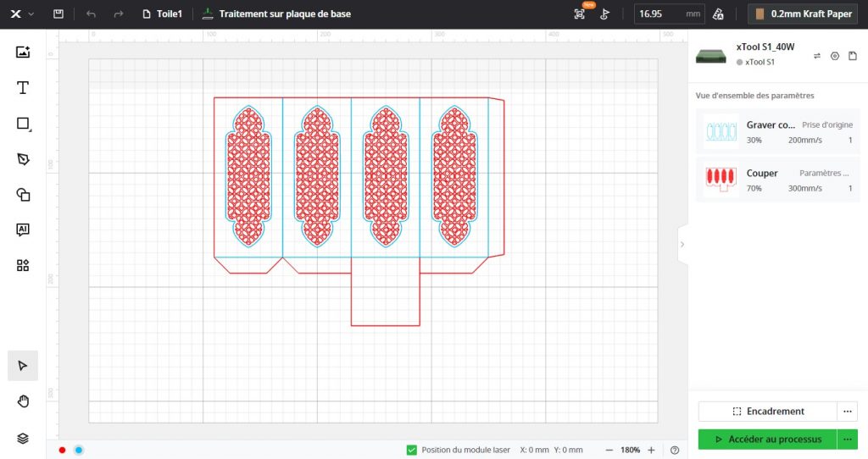Select the rectangle Shape tool
Screen dimensions: 868x459
pyautogui.click(x=23, y=124)
